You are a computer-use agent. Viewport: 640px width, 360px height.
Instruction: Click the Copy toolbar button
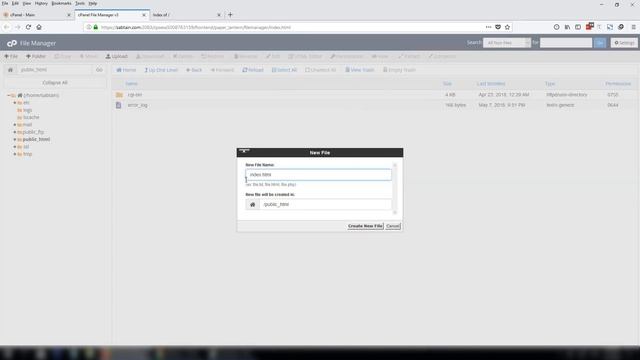coord(62,56)
